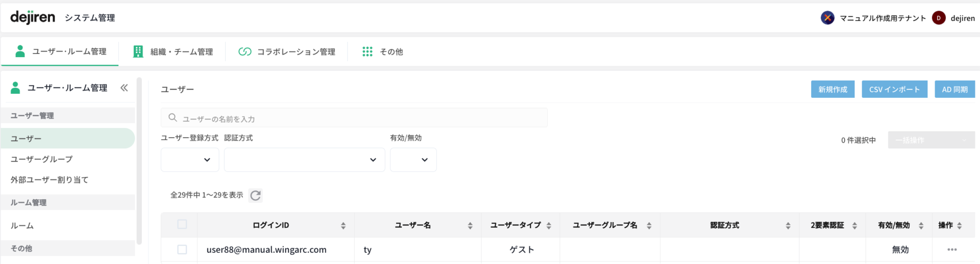
Task: Open the tenant icon for マニュアル作成用テナント
Action: (827, 18)
